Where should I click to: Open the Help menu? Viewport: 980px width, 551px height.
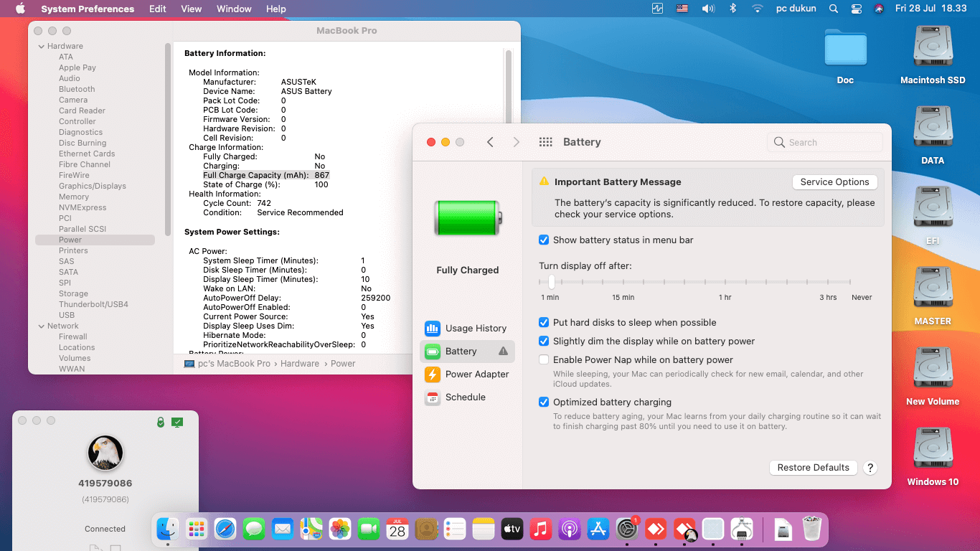pos(276,9)
